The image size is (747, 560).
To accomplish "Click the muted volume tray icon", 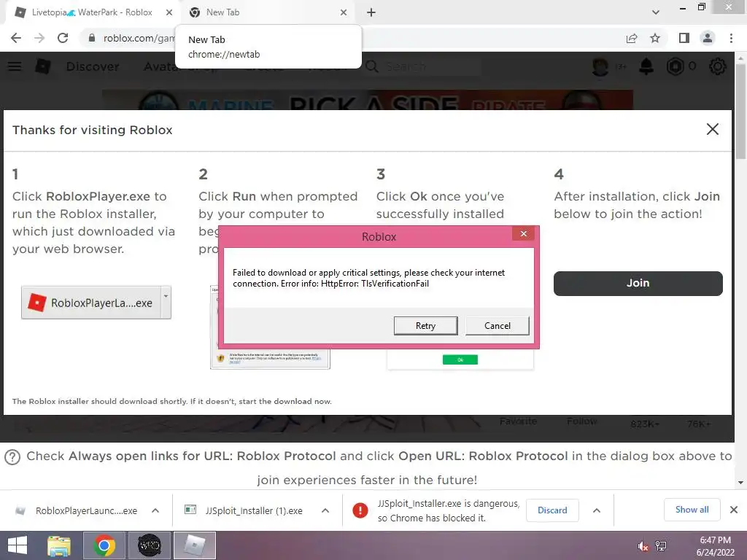I will pos(643,546).
